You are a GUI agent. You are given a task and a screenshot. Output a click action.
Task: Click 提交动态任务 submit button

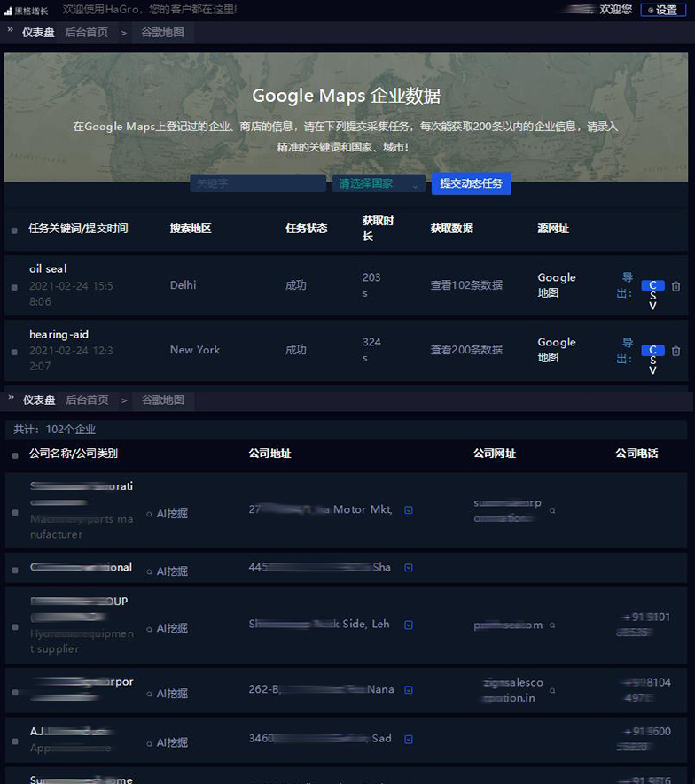[x=471, y=183]
